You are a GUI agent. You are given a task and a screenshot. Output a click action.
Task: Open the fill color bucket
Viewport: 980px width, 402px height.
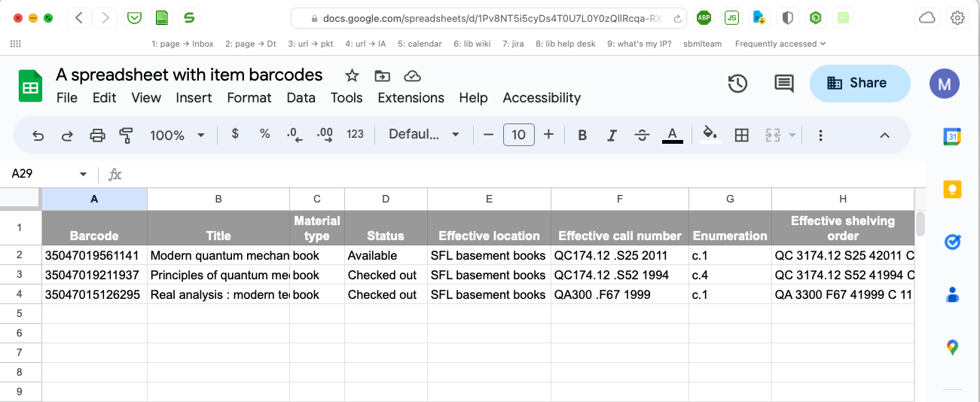(710, 135)
